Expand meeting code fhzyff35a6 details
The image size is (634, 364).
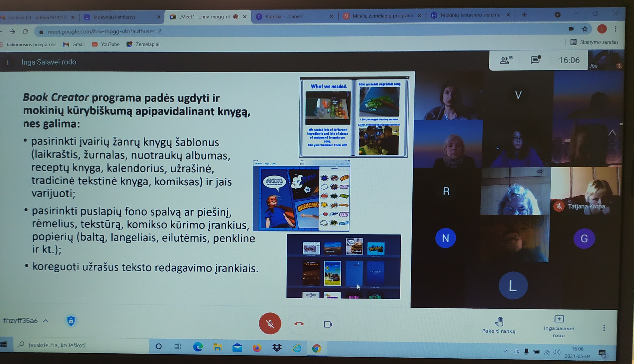(x=26, y=321)
